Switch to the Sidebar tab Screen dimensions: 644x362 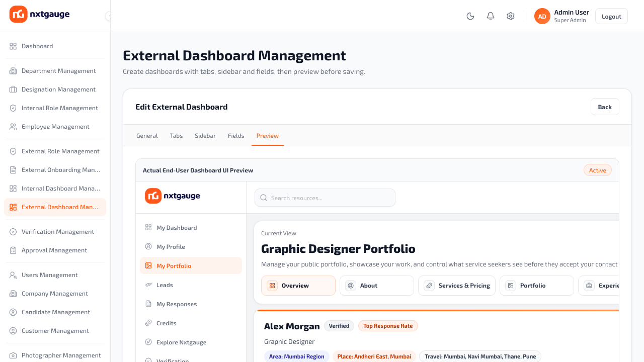[205, 136]
